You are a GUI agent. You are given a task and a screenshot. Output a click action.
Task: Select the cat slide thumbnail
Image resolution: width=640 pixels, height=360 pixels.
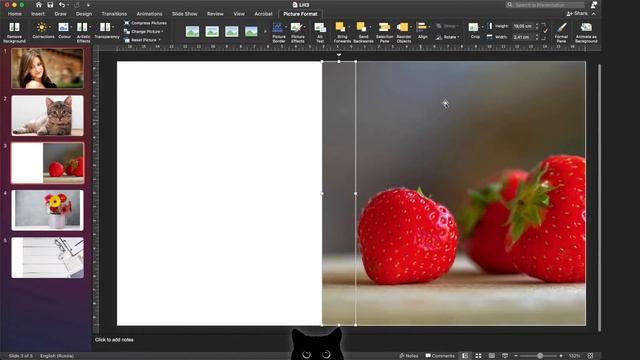[47, 116]
